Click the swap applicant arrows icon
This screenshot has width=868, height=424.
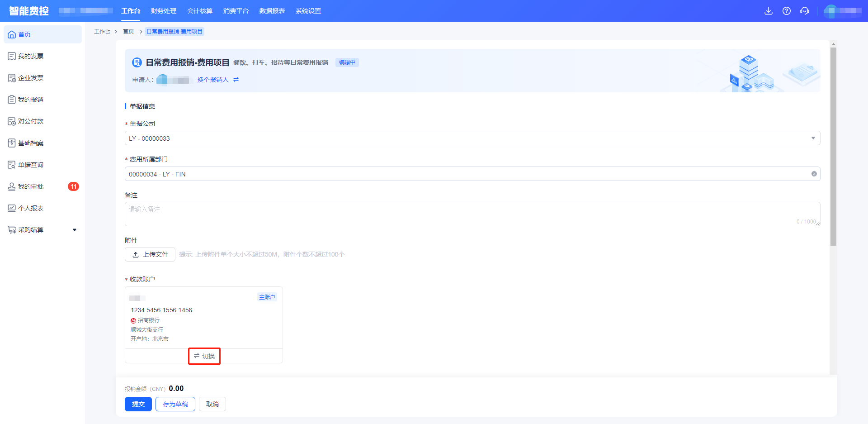[236, 80]
